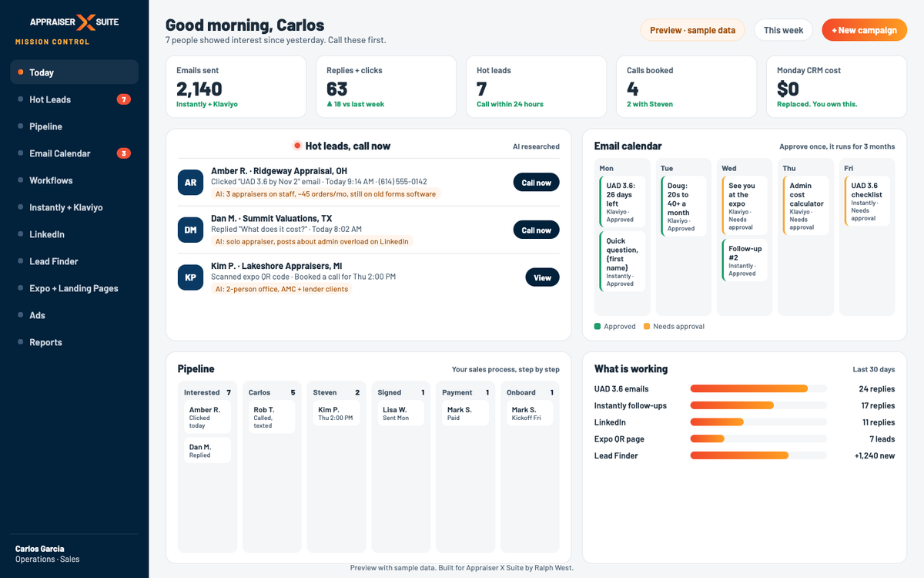This screenshot has width=924, height=578.
Task: Call now for Dan M.
Action: 536,230
